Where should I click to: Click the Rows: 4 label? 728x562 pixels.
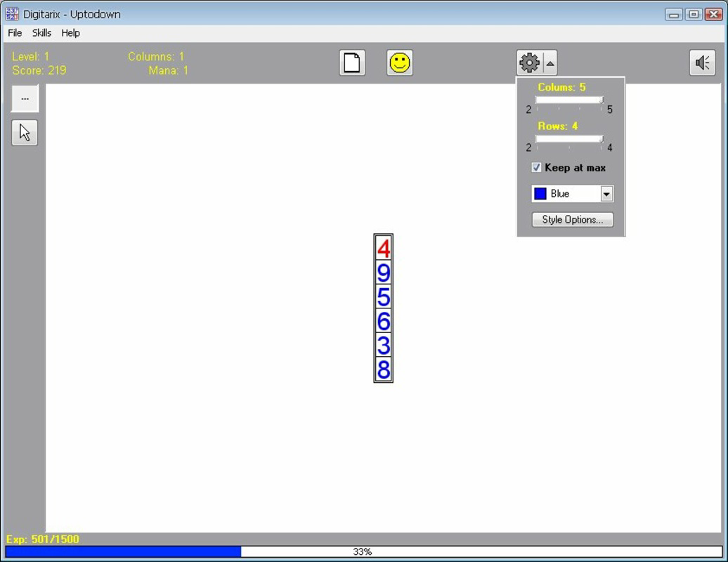pyautogui.click(x=558, y=126)
